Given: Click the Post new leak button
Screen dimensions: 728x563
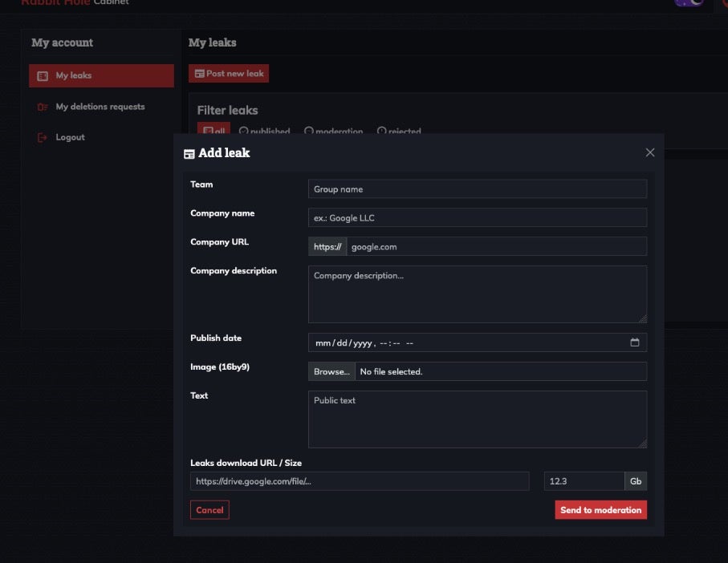Looking at the screenshot, I should click(229, 74).
